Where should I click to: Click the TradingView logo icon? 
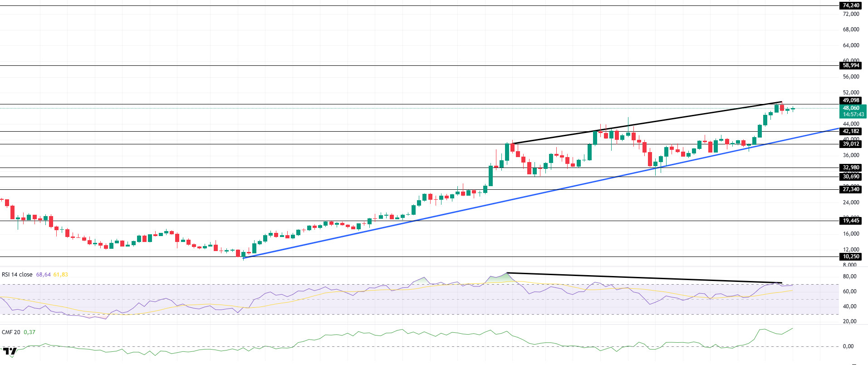tap(10, 351)
